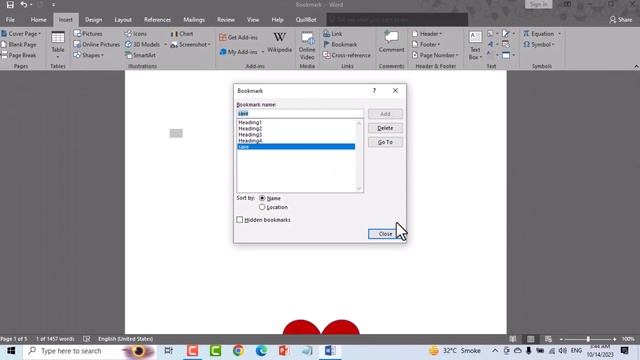Image resolution: width=640 pixels, height=360 pixels.
Task: Switch to the Design tab
Action: (x=93, y=20)
